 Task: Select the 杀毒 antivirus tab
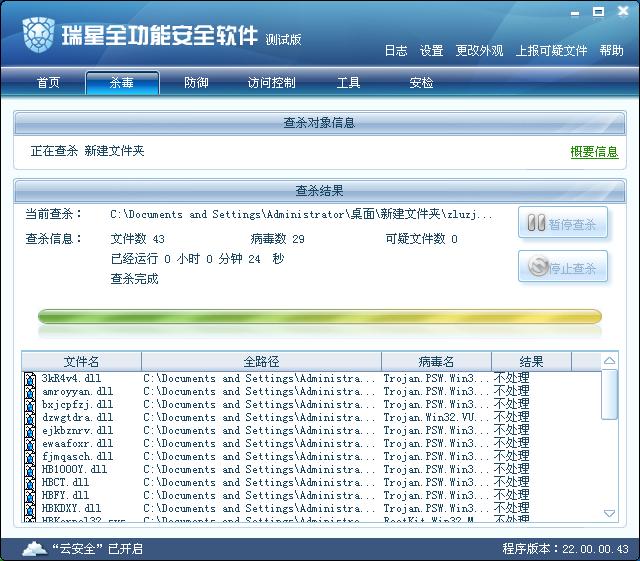[122, 82]
